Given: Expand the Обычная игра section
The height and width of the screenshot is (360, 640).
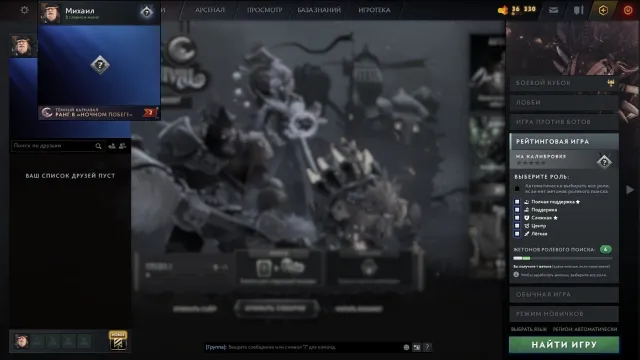Looking at the screenshot, I should 564,294.
